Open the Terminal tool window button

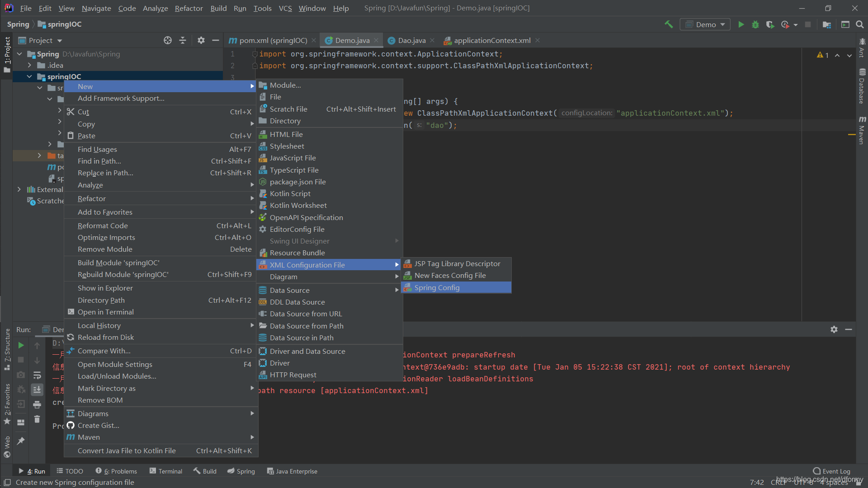[165, 471]
